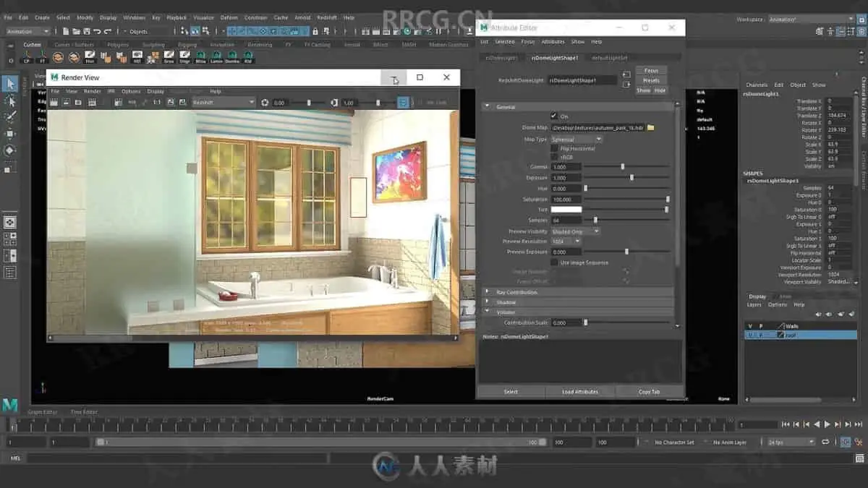Image resolution: width=868 pixels, height=488 pixels.
Task: Enable the Flip Horizontal checkbox
Action: click(x=554, y=148)
